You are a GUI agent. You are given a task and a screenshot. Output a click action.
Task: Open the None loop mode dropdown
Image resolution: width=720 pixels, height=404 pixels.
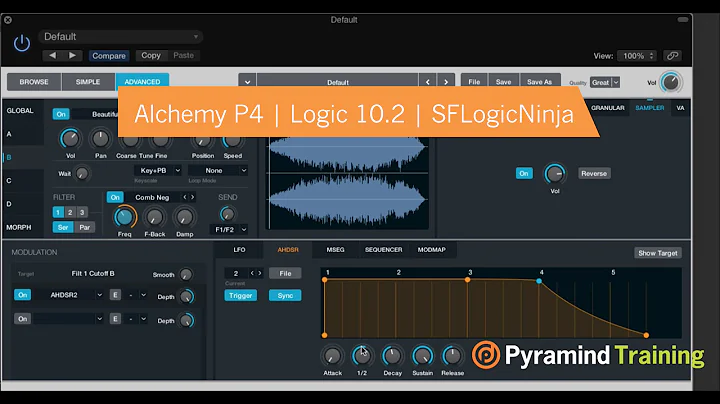(218, 170)
